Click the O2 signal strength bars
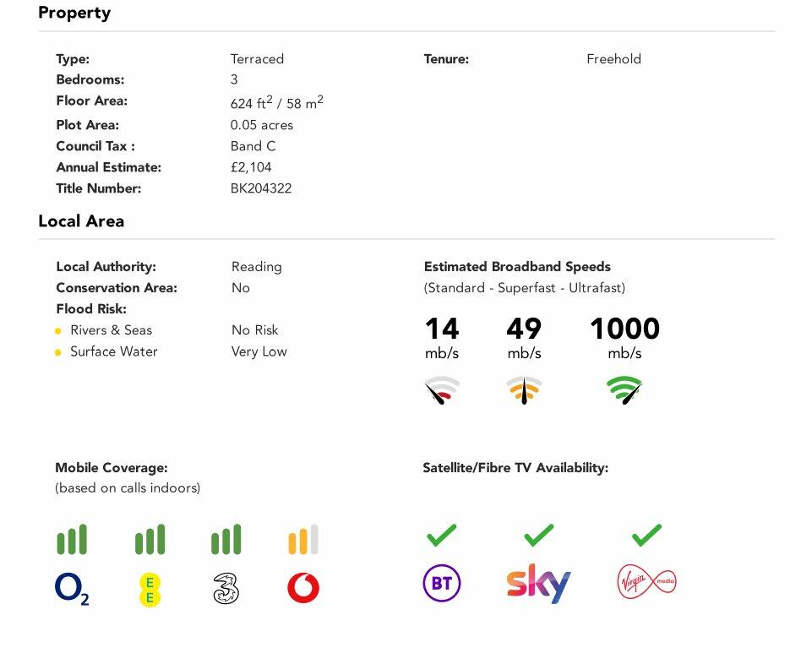 72,540
